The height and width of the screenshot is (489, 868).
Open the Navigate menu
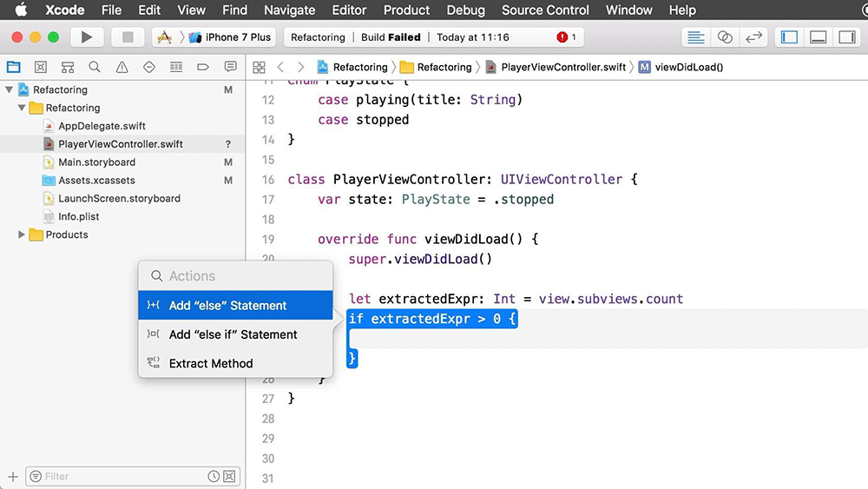290,10
